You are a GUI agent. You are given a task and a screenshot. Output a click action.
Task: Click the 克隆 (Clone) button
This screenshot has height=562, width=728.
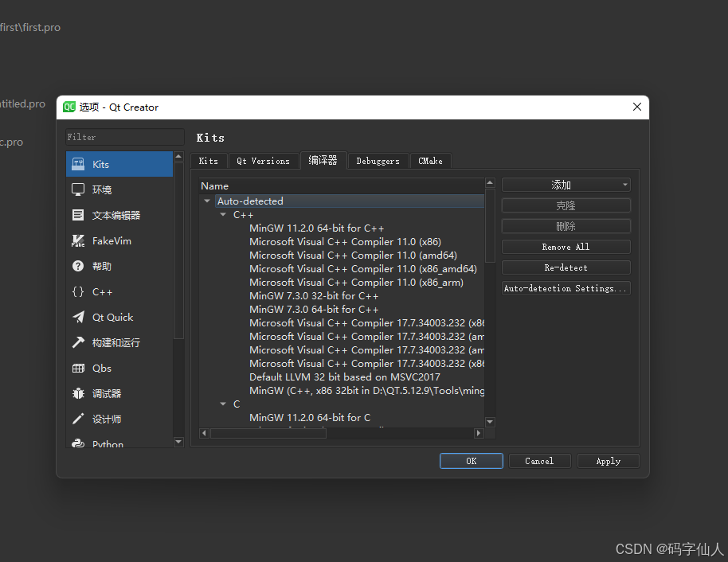pyautogui.click(x=566, y=205)
